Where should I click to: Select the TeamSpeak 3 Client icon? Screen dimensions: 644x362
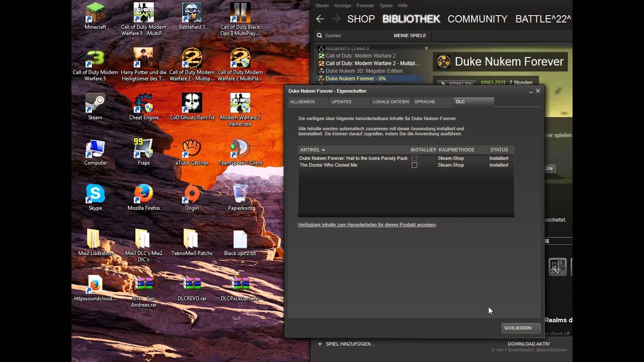(240, 152)
